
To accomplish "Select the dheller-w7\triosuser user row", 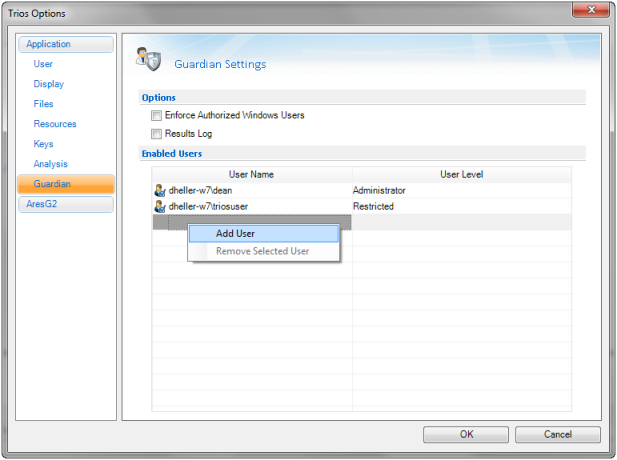I will (362, 206).
